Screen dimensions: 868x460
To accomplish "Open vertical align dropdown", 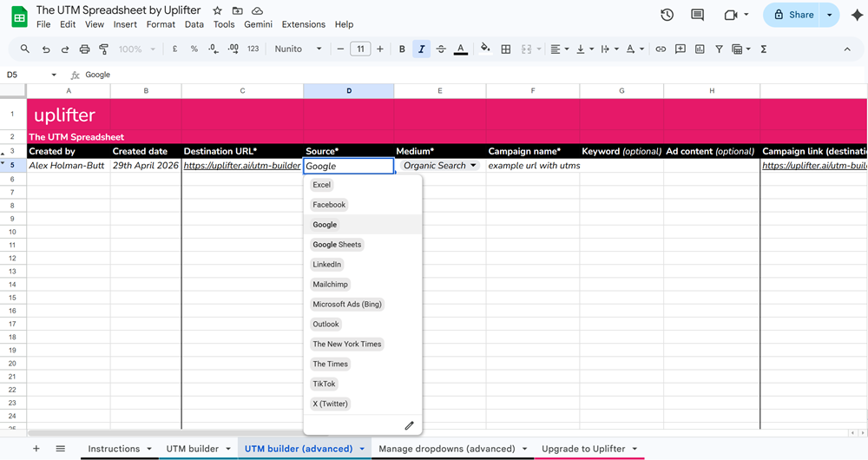I will coord(584,49).
